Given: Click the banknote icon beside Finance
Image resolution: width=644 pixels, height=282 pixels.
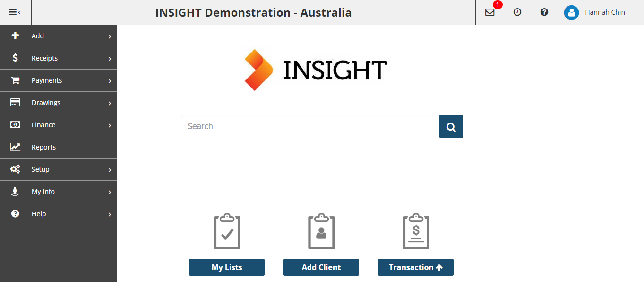Looking at the screenshot, I should point(15,124).
